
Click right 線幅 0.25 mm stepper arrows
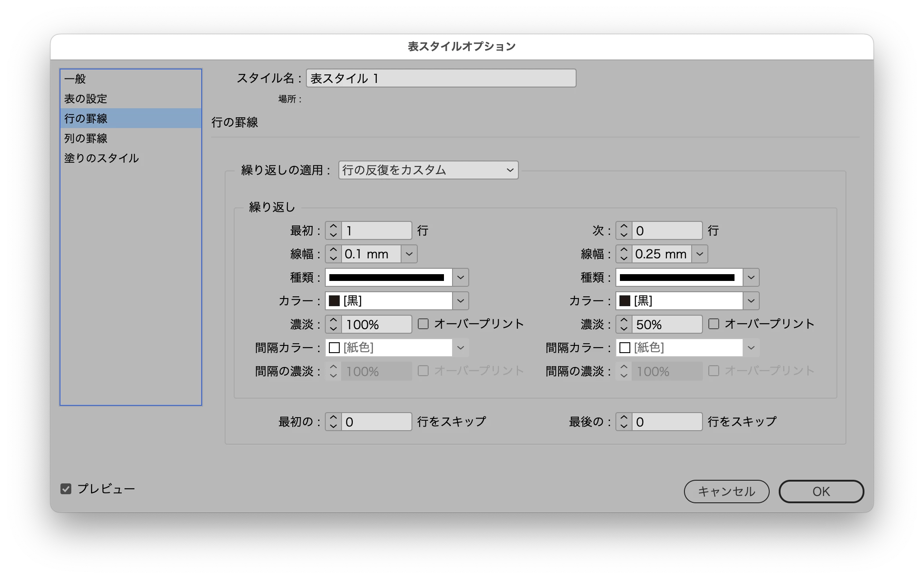click(624, 254)
